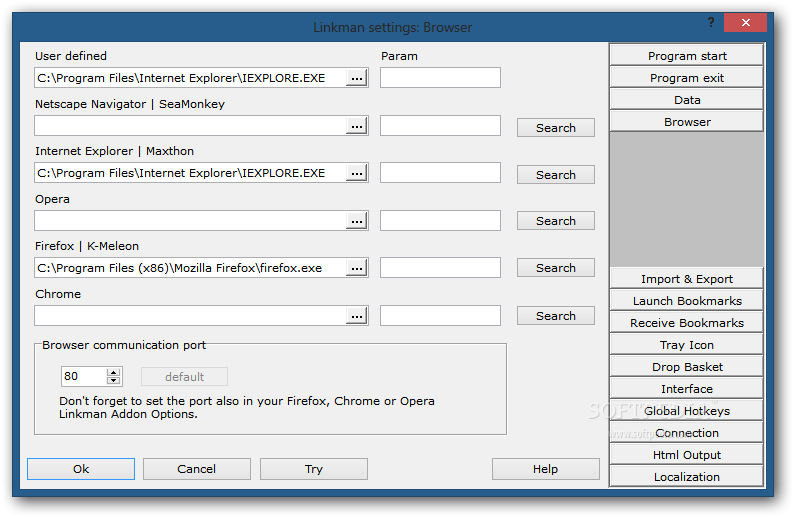Open the Program start settings tab
Screen dimensions: 794x517
687,56
